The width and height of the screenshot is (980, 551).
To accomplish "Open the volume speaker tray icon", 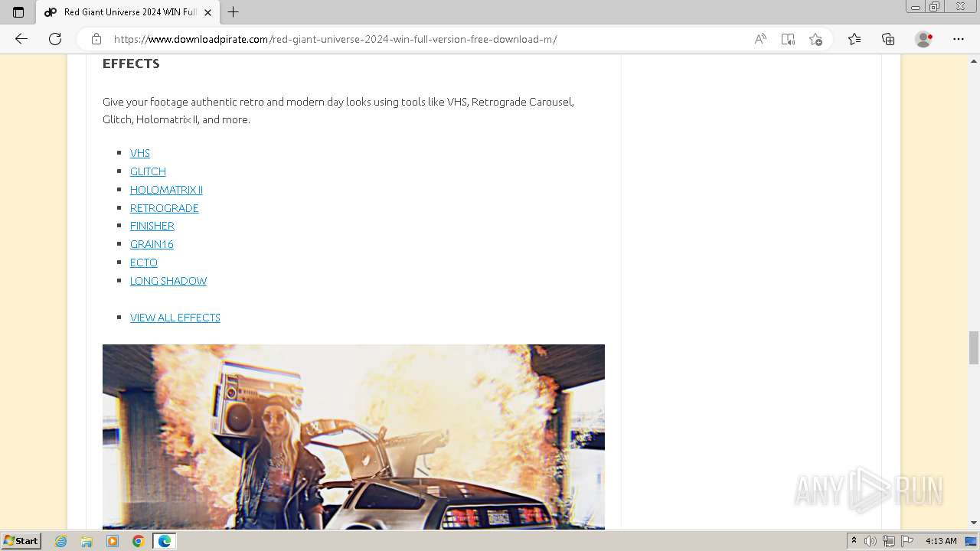I will (871, 541).
